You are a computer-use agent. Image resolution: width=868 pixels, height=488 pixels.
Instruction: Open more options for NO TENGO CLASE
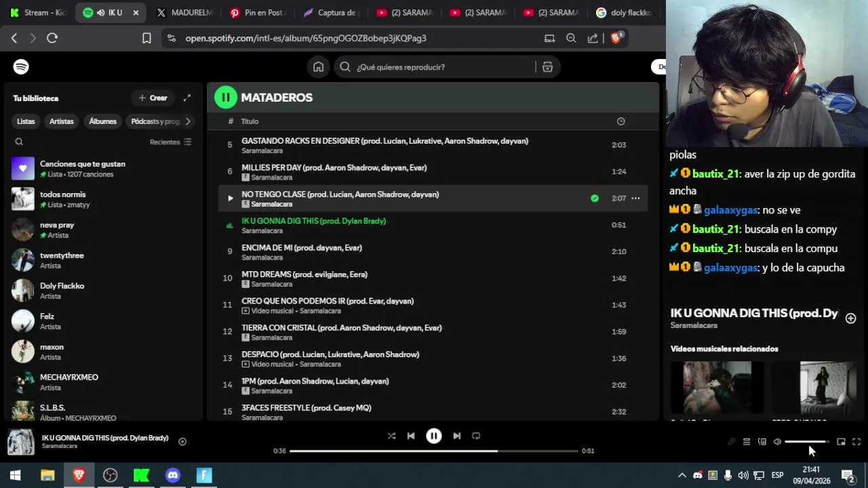[x=635, y=198]
